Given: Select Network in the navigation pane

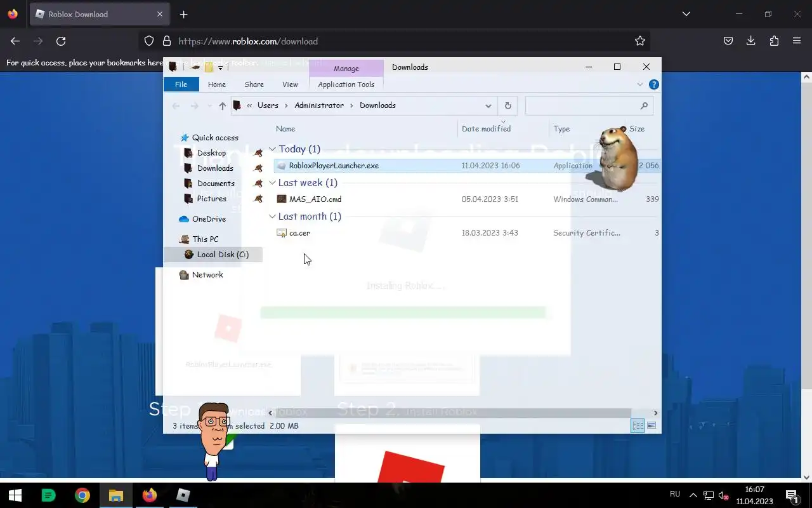Looking at the screenshot, I should pos(207,275).
